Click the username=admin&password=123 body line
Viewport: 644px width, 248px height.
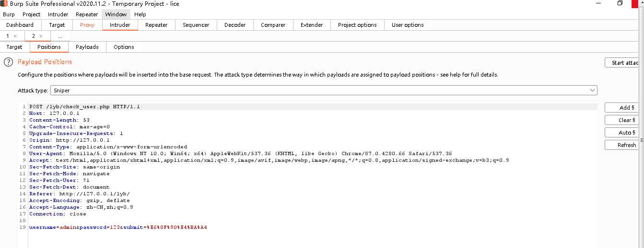[x=118, y=227]
